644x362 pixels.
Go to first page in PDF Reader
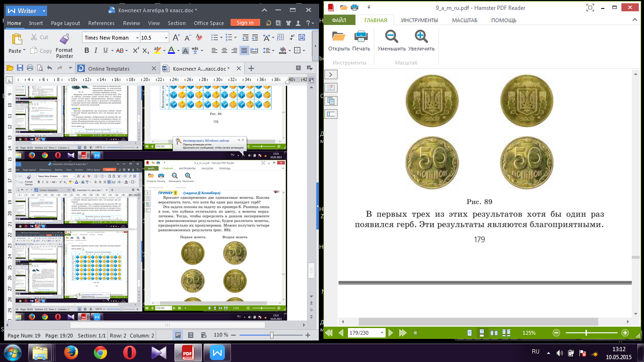(329, 333)
